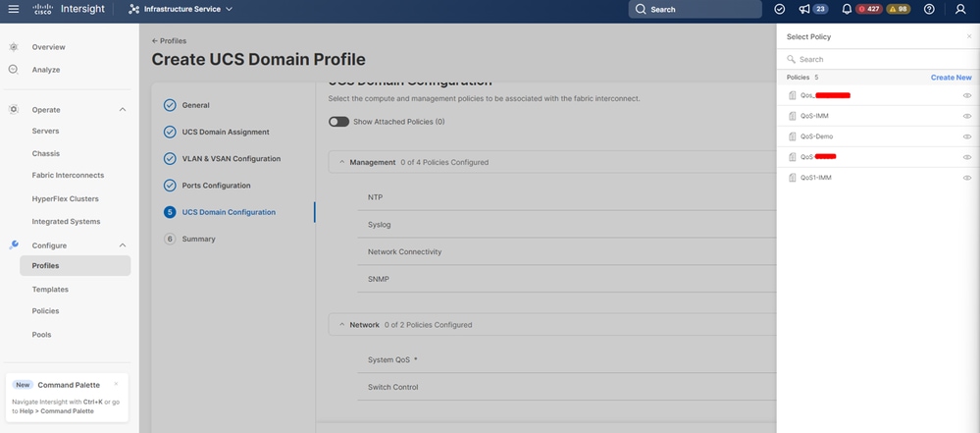Go to Overview in sidebar
The image size is (980, 433).
[x=49, y=47]
